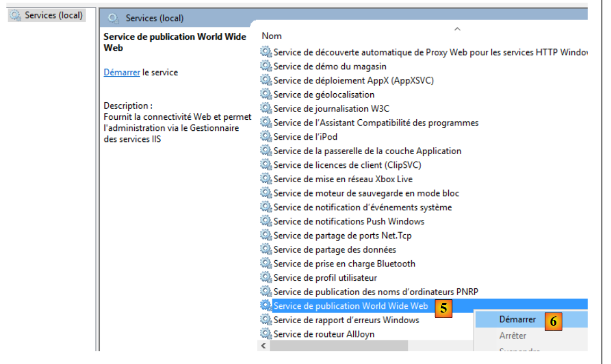Image resolution: width=611 pixels, height=364 pixels.
Task: Click gear icon of Service de partage des données
Action: click(x=265, y=250)
